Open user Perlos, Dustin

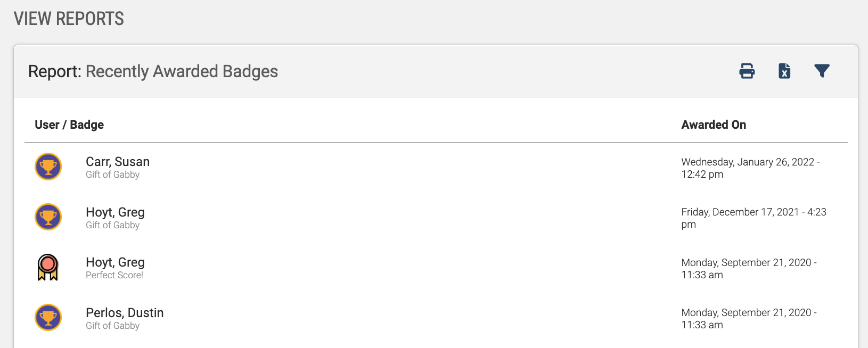click(x=125, y=313)
